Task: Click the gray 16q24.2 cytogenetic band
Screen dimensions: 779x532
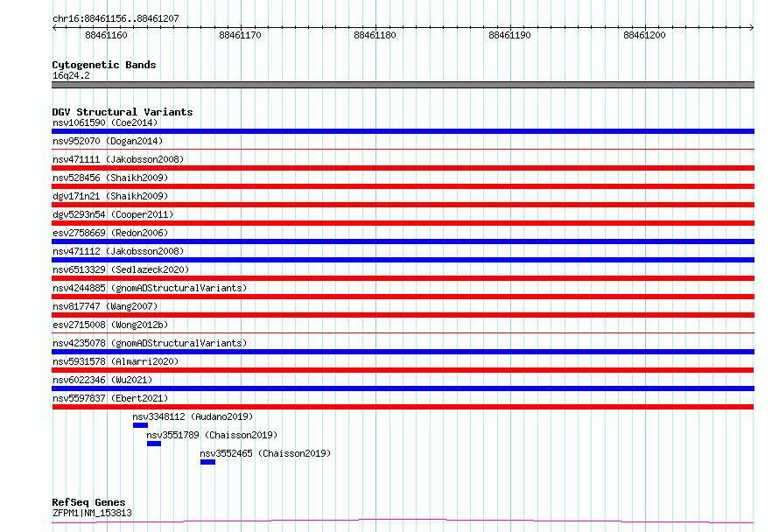Action: click(x=403, y=85)
